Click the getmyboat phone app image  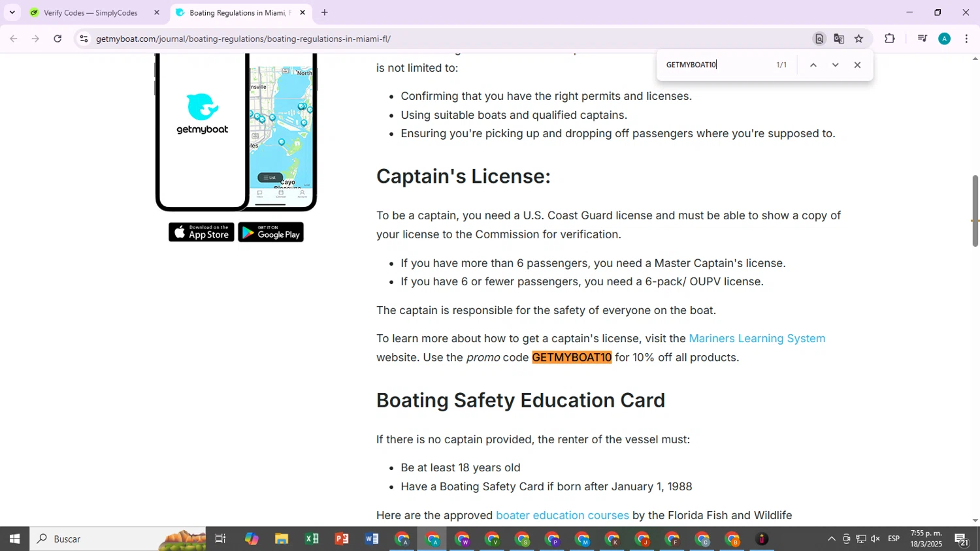tap(236, 133)
